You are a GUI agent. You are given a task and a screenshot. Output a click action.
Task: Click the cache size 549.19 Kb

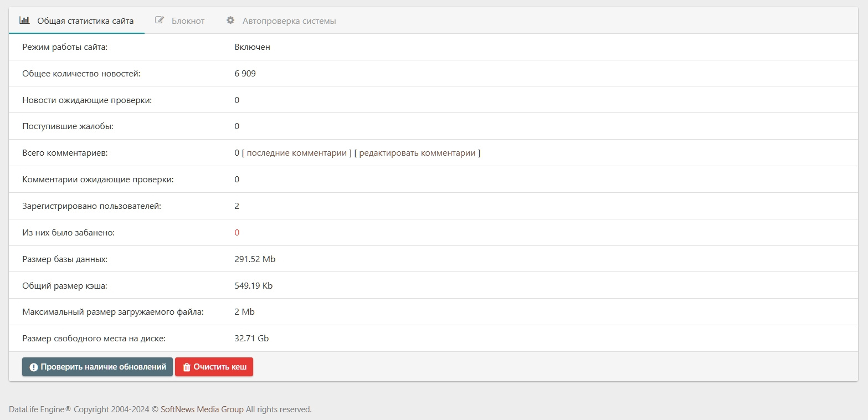[x=254, y=286]
